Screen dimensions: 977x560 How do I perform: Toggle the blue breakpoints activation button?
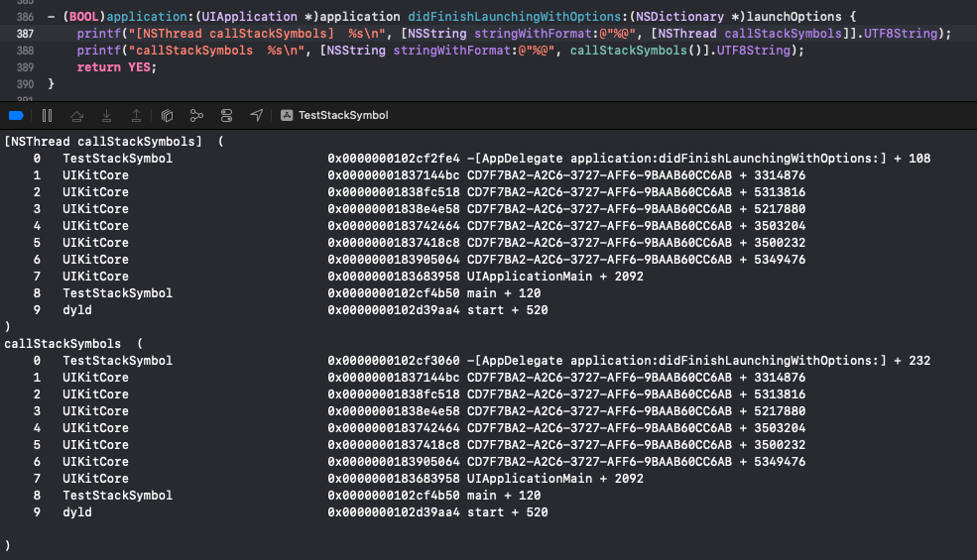point(16,115)
